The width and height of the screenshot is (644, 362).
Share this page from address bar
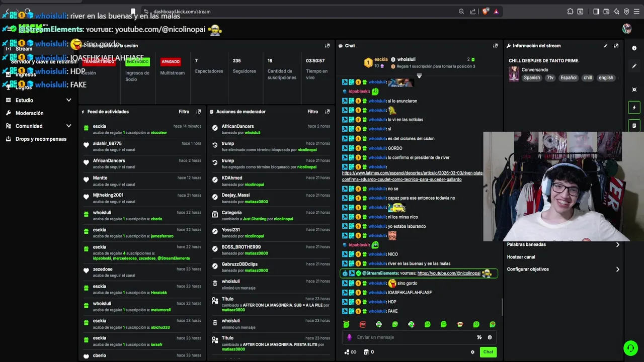[473, 12]
